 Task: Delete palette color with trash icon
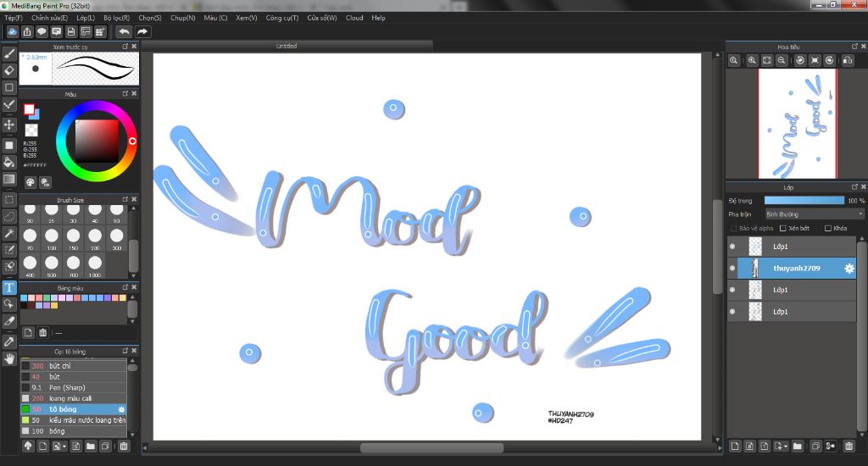[x=42, y=333]
